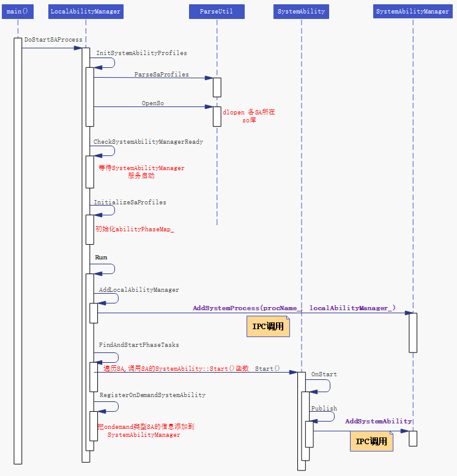Select the CheckSystemAbilityManagerReady label
Image resolution: width=457 pixels, height=476 pixels.
(148, 141)
